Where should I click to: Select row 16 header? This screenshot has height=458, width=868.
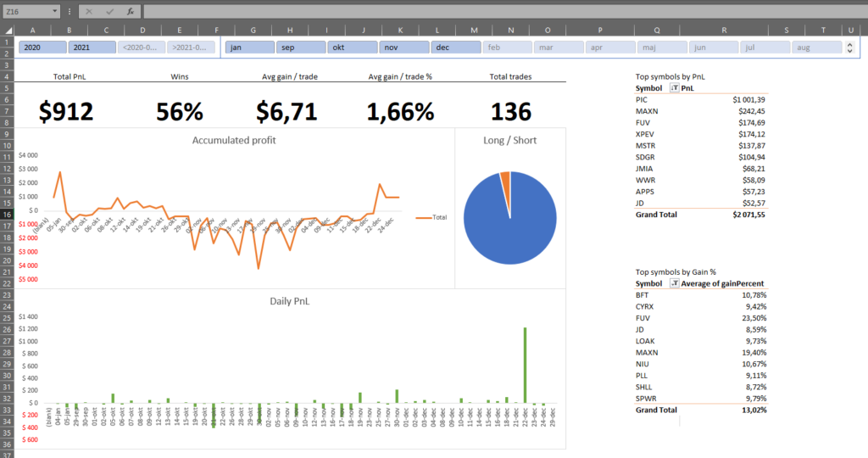pyautogui.click(x=7, y=215)
